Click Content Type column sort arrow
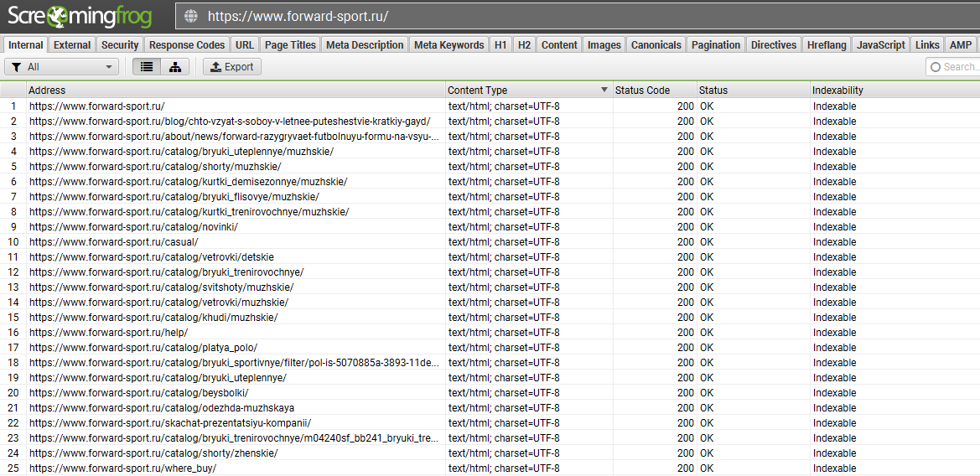Image resolution: width=980 pixels, height=476 pixels. coord(604,90)
